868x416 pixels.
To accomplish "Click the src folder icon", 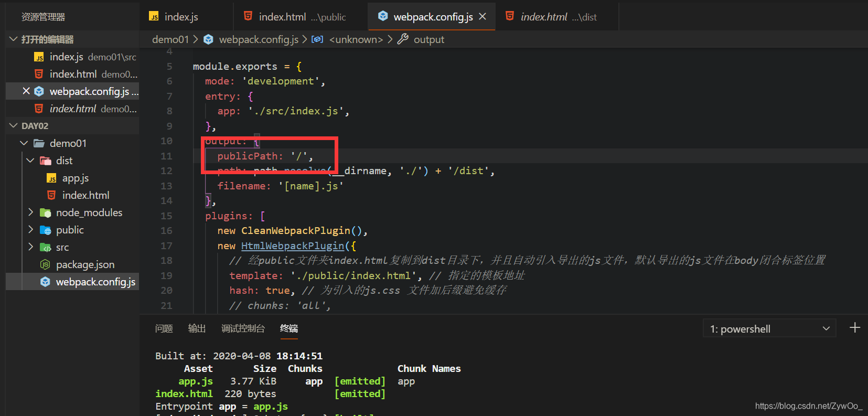I will point(46,247).
